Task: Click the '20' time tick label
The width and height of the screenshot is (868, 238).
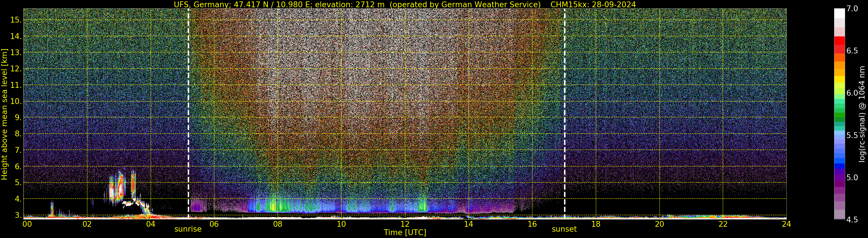Action: 659,224
